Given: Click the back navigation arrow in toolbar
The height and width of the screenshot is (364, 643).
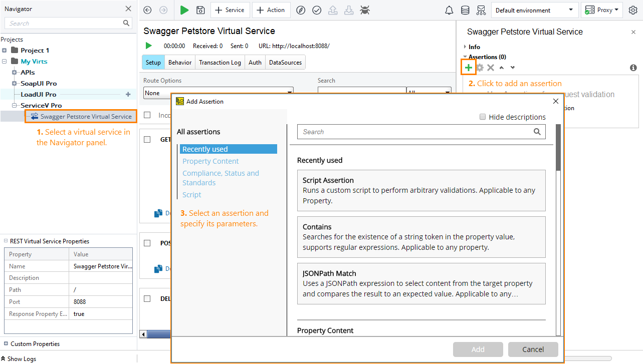Looking at the screenshot, I should point(147,10).
